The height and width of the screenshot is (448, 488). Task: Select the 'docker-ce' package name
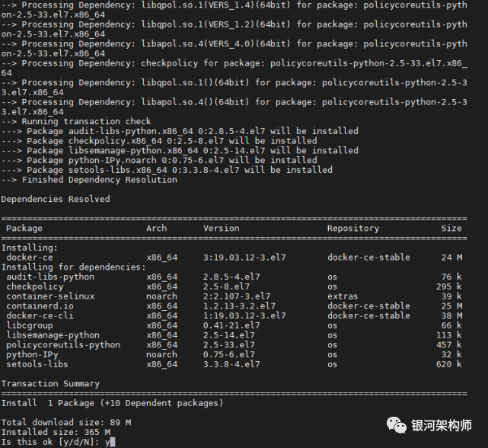click(30, 258)
